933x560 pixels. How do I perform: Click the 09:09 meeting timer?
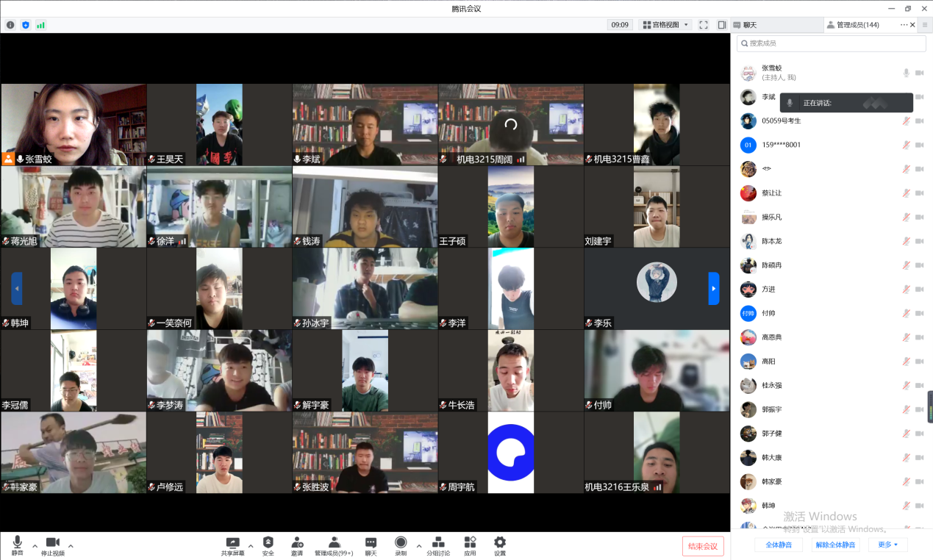(620, 25)
